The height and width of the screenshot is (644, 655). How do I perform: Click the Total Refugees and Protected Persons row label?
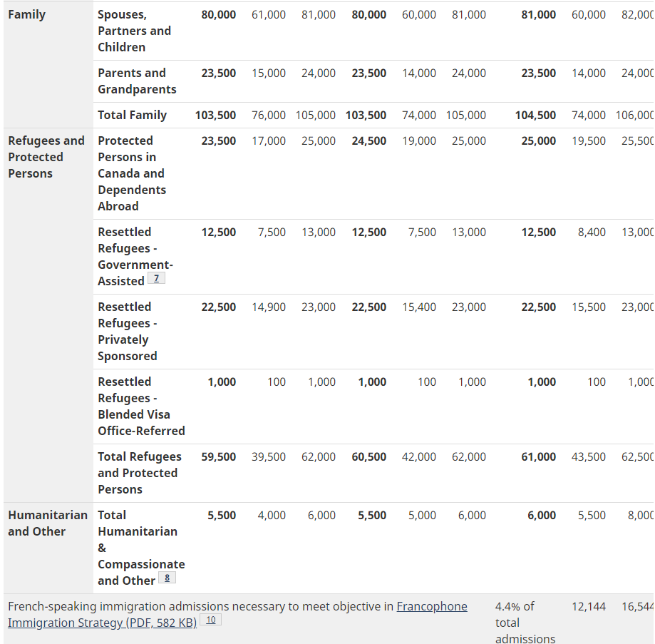(x=139, y=473)
